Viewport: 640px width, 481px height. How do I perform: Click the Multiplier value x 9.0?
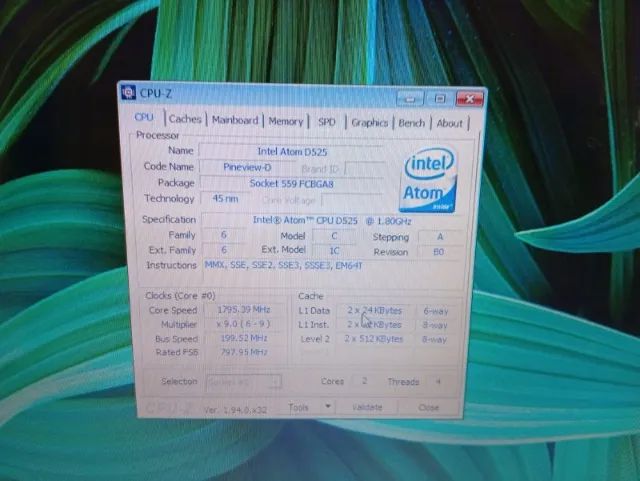tap(244, 324)
